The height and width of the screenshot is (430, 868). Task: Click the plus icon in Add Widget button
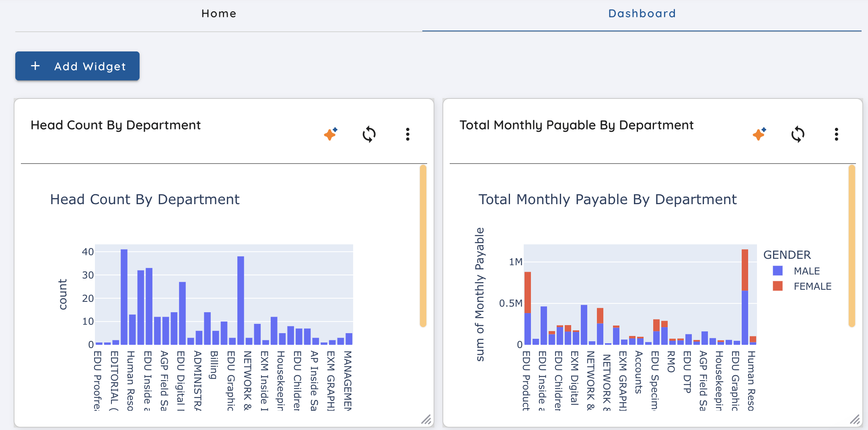tap(35, 66)
